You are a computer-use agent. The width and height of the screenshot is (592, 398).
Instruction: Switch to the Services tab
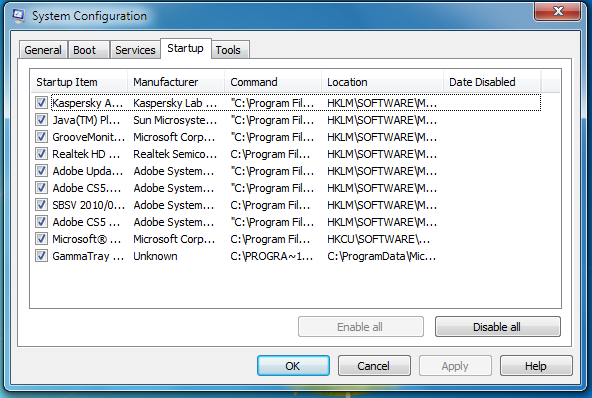tap(135, 50)
